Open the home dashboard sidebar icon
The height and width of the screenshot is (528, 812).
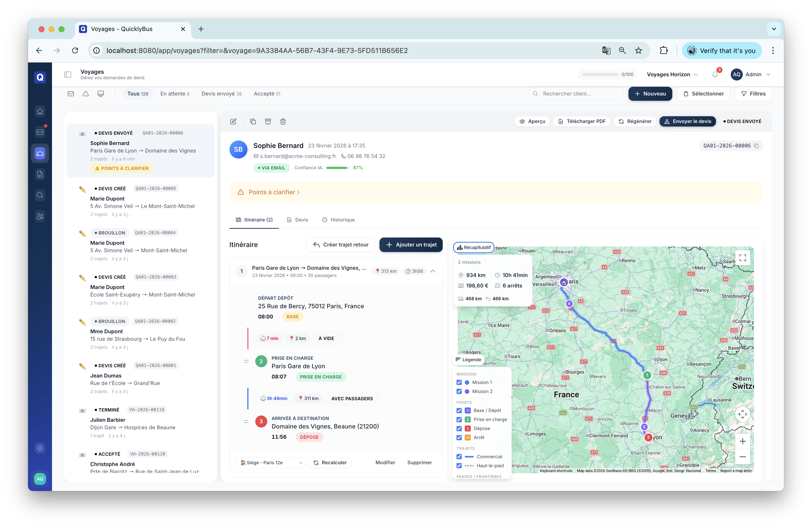(x=40, y=111)
